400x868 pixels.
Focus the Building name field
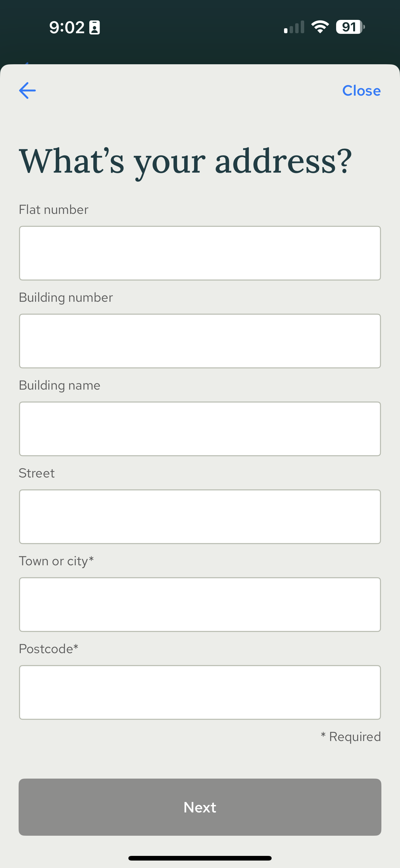[200, 429]
